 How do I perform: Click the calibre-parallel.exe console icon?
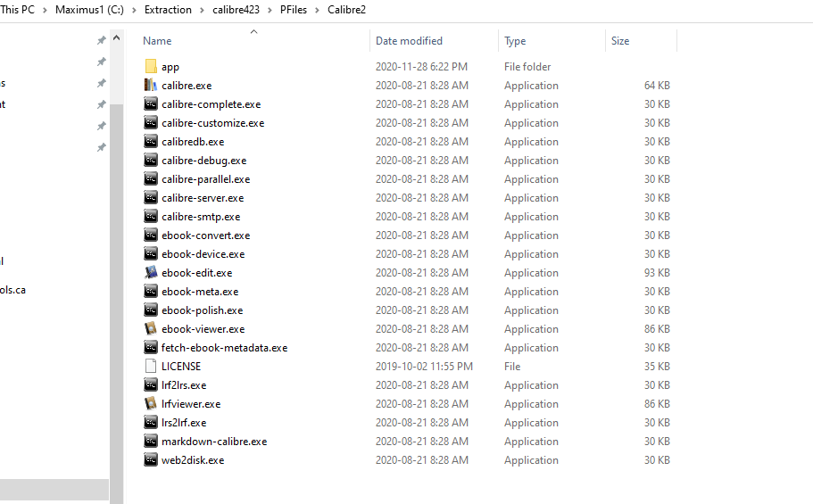[150, 179]
